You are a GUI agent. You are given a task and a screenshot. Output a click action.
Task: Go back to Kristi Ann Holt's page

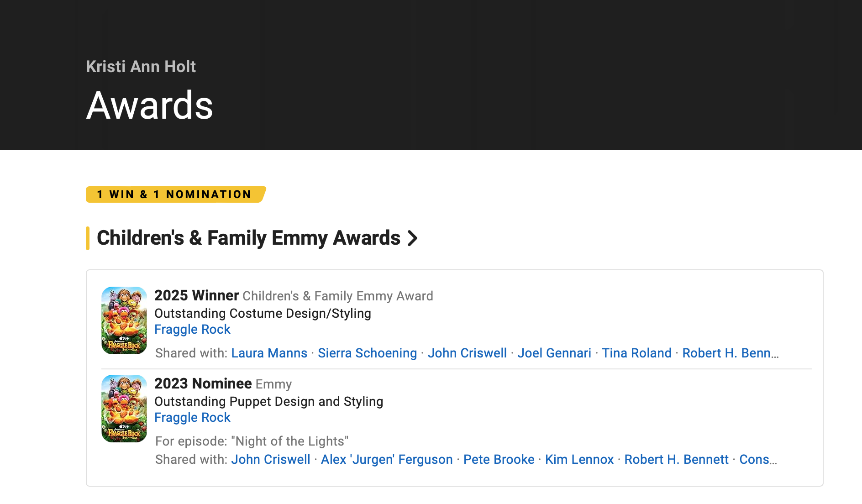coord(141,67)
